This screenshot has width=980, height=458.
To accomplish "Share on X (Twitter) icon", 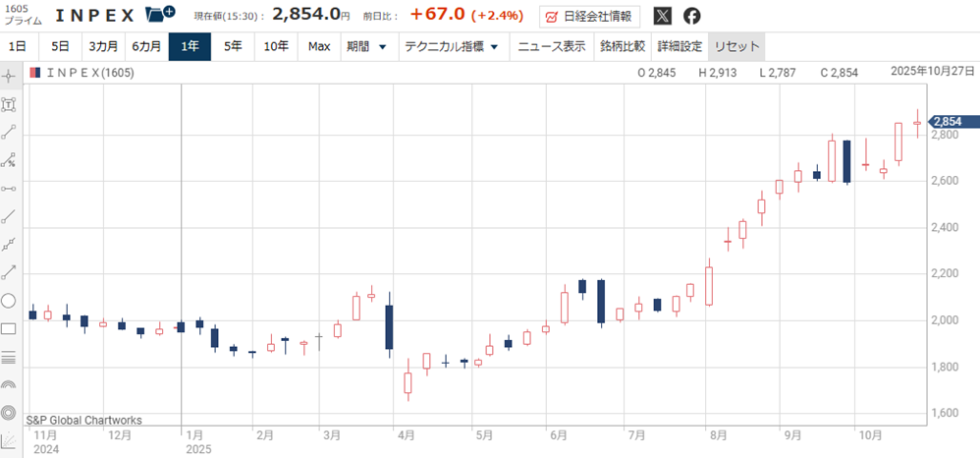I will (663, 16).
